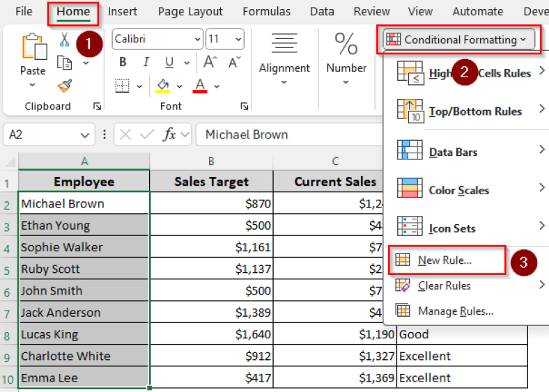
Task: Select the Format Painter brush
Action: pos(65,85)
